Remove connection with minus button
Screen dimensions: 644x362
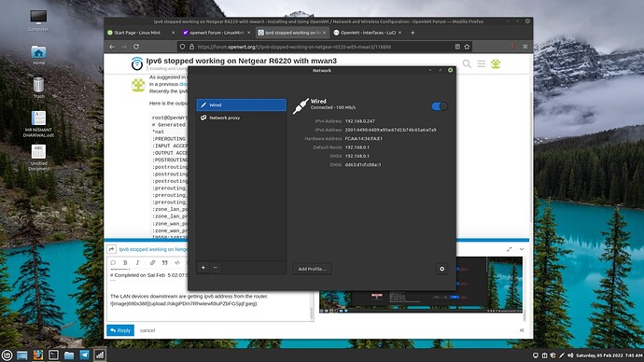[x=216, y=268]
